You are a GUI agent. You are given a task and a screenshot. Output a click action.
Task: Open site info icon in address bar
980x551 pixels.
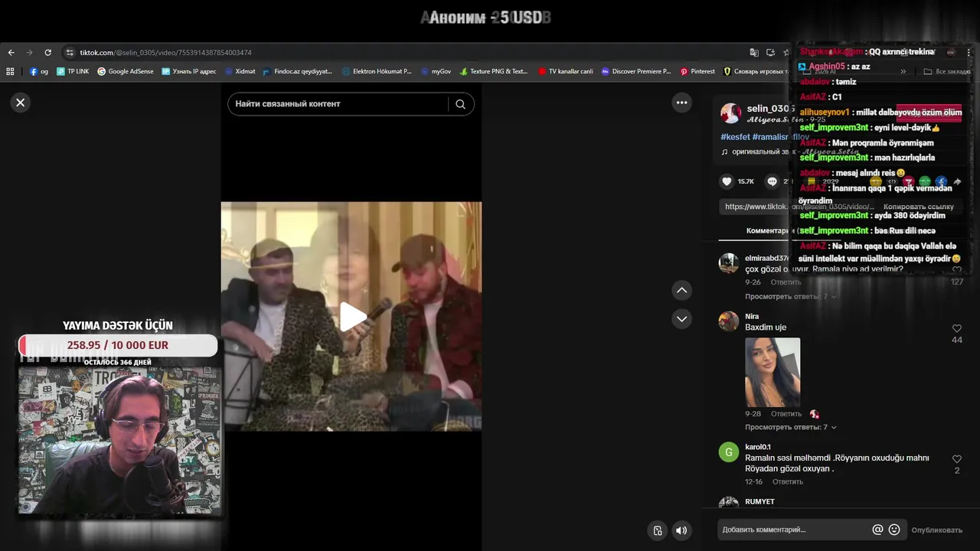coord(70,53)
